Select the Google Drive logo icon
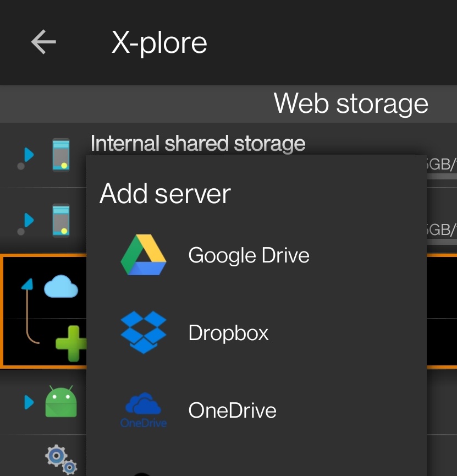The width and height of the screenshot is (457, 476). pyautogui.click(x=143, y=255)
